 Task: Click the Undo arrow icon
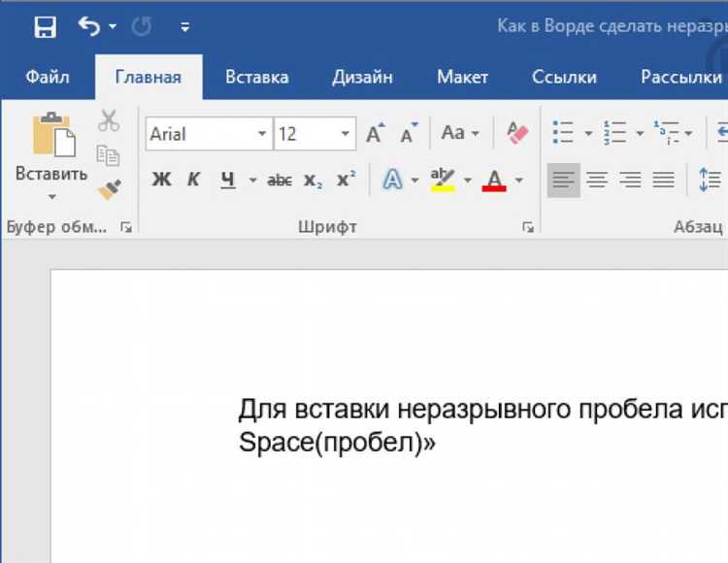click(89, 27)
